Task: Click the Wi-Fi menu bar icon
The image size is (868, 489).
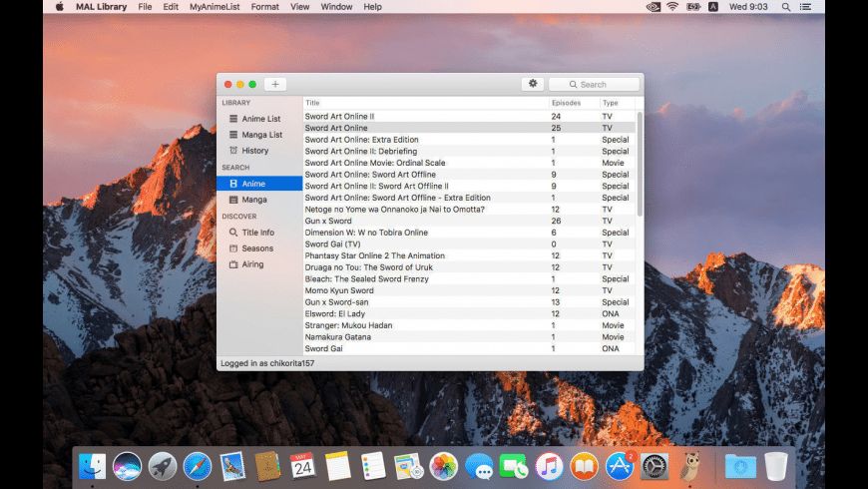Action: [x=672, y=7]
